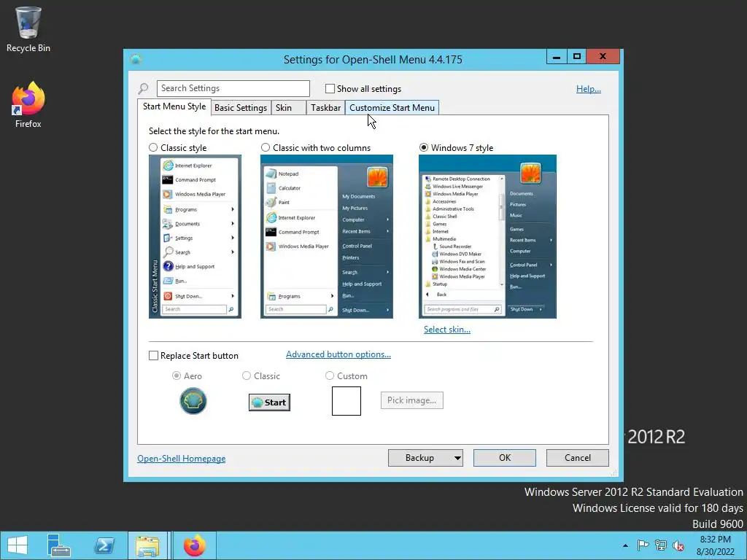Open the Open-Shell Homepage link

[x=182, y=459]
